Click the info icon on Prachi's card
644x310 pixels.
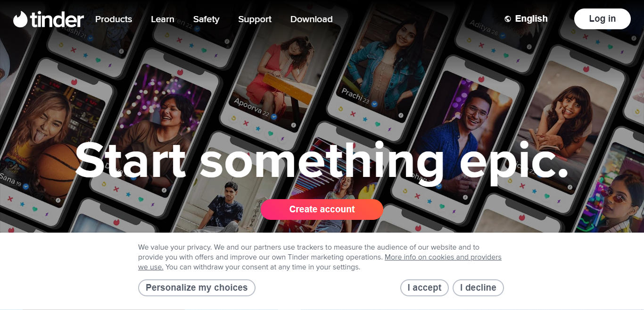point(401,115)
